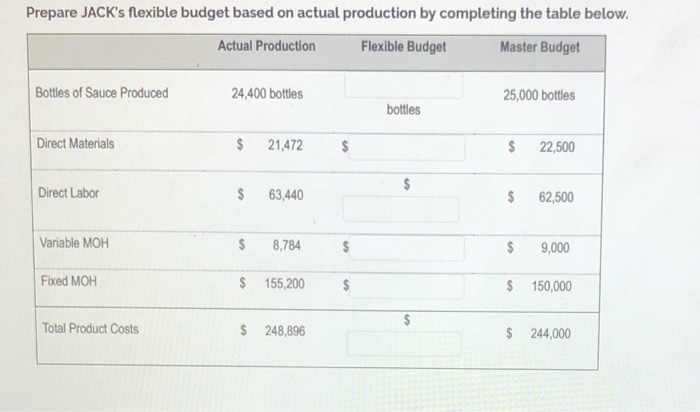Select the Fixed MOH flexible budget field
The height and width of the screenshot is (412, 700).
coord(410,286)
